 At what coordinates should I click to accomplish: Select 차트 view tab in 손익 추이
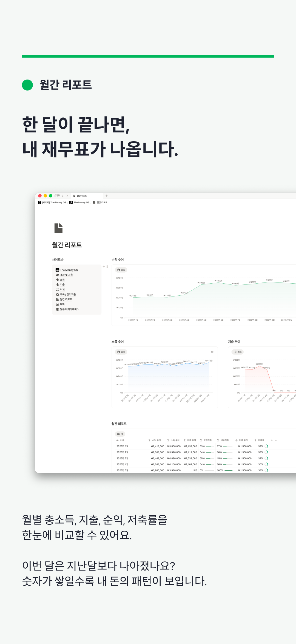(121, 270)
